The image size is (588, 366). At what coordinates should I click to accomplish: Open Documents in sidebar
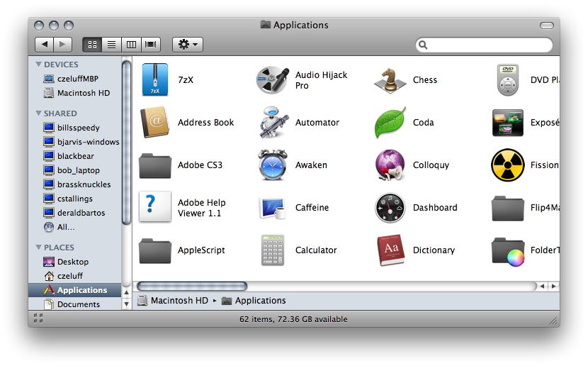(x=75, y=304)
